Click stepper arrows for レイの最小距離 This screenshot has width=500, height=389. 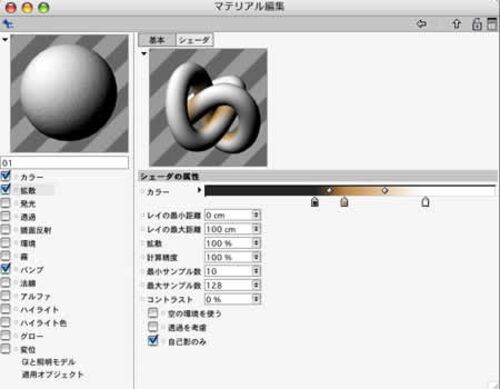(256, 215)
